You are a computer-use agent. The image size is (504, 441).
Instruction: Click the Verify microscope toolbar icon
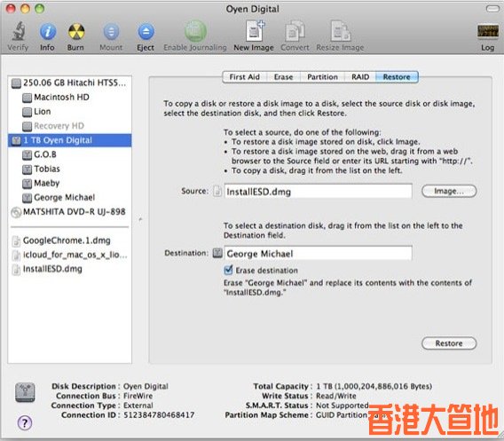18,32
